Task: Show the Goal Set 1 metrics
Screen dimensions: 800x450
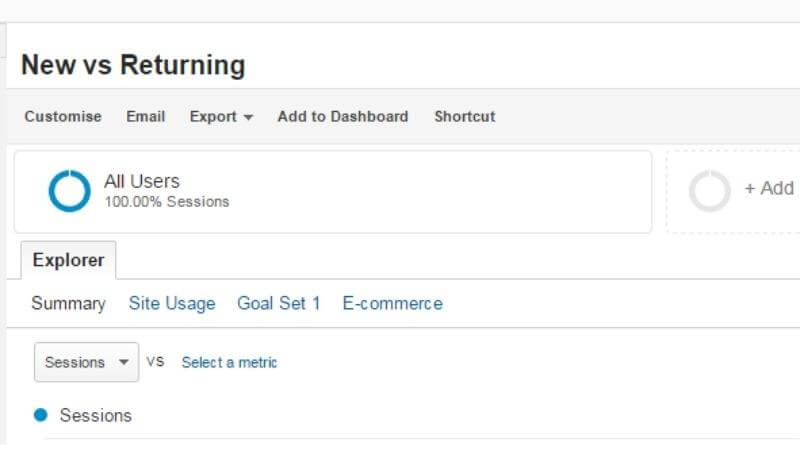Action: pyautogui.click(x=279, y=304)
